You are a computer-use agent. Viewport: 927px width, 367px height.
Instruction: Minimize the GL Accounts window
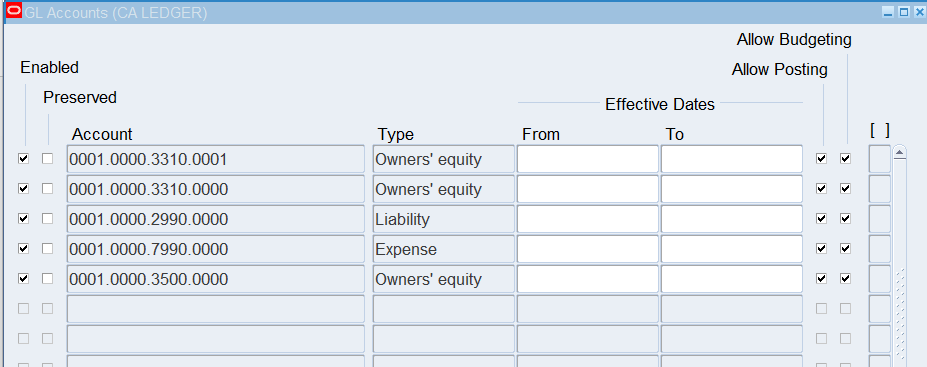[888, 12]
